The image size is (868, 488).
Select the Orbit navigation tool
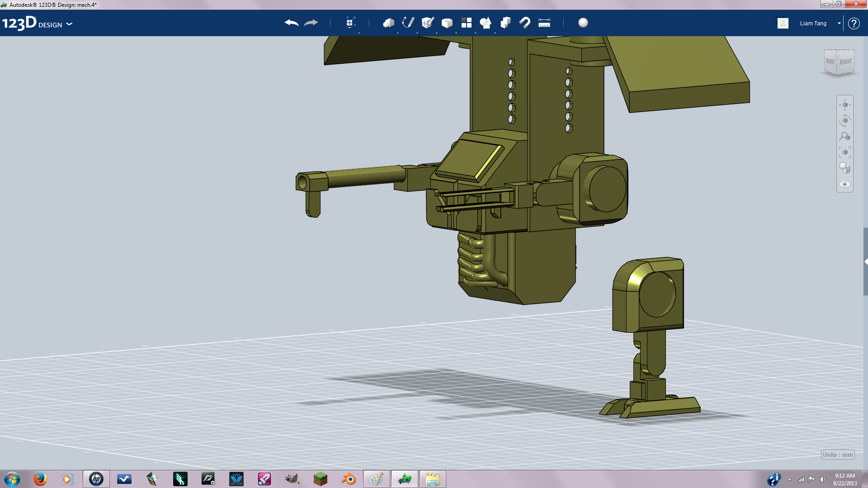(845, 121)
